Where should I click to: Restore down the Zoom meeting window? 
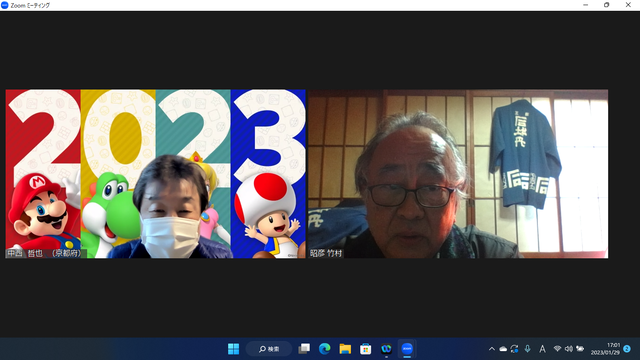pyautogui.click(x=607, y=5)
